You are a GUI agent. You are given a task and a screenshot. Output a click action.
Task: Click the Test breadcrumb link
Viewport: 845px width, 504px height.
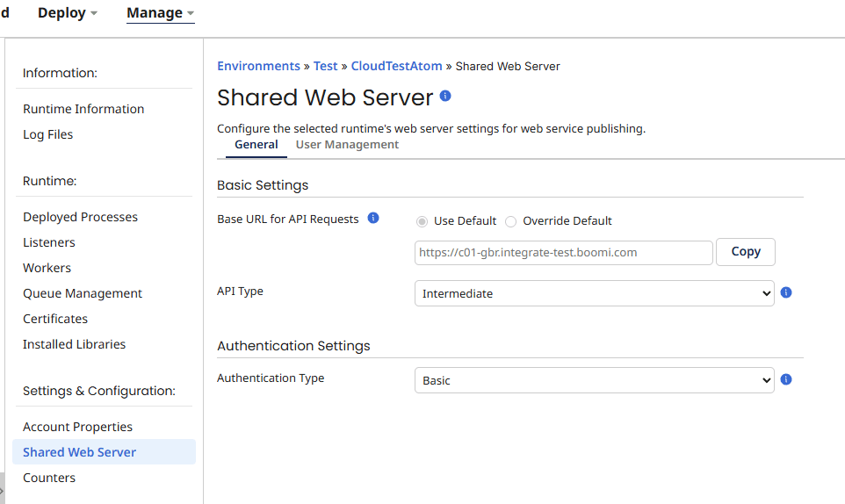(325, 66)
